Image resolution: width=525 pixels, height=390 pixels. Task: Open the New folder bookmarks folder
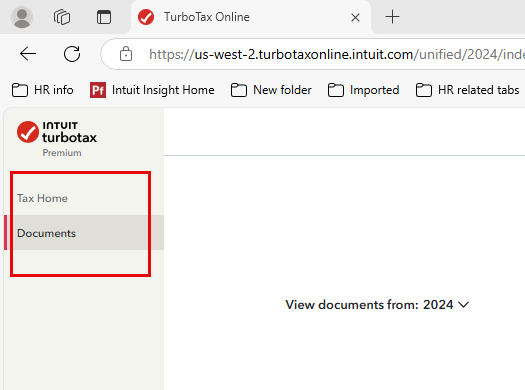click(x=271, y=90)
